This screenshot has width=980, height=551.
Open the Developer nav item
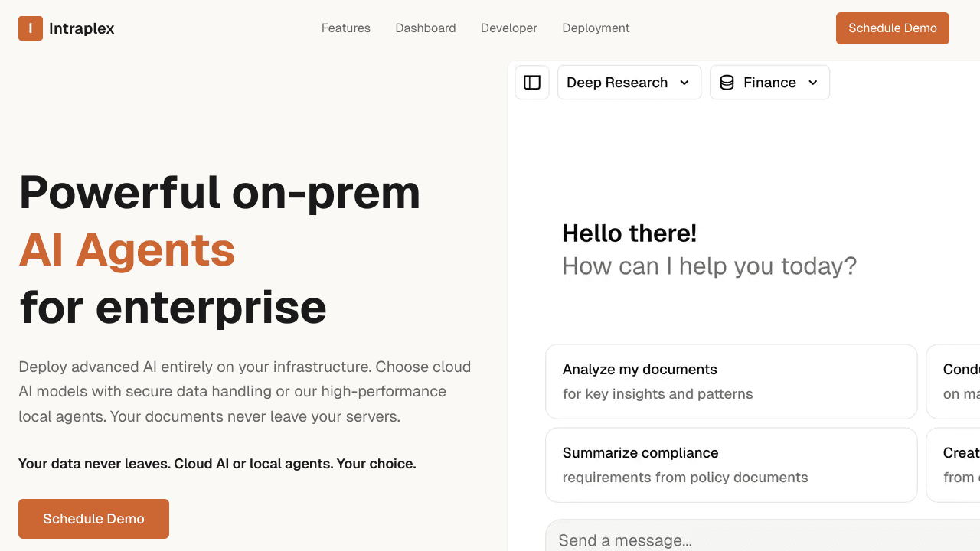tap(509, 28)
